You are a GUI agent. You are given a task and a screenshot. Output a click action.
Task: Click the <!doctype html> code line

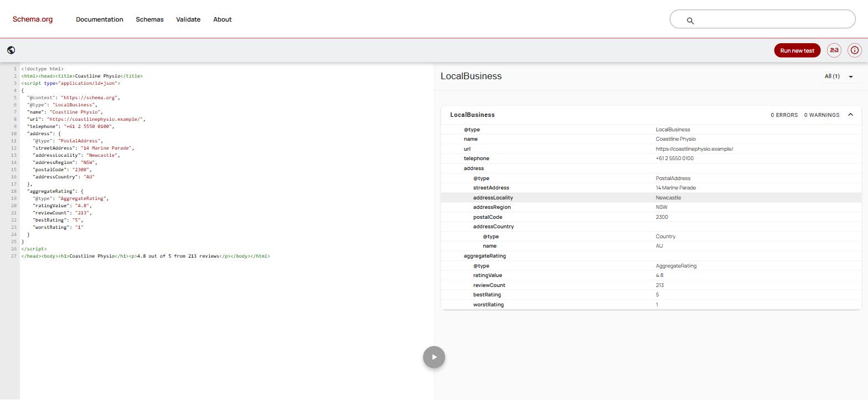point(42,69)
